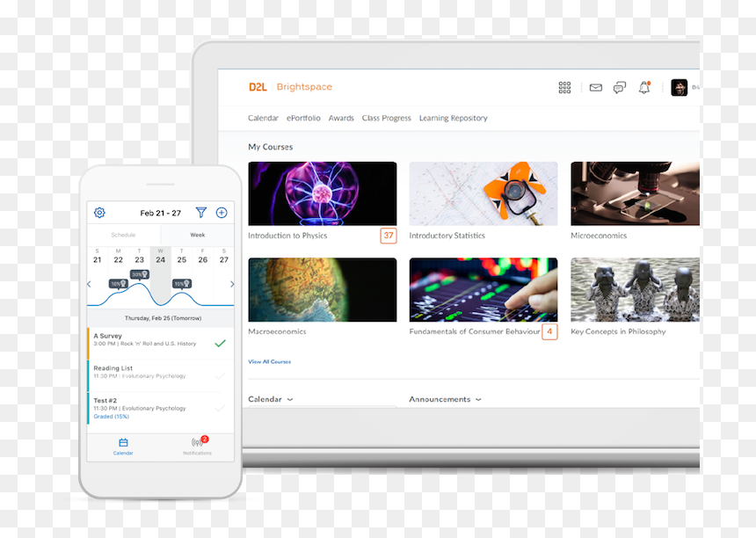The height and width of the screenshot is (538, 756).
Task: Open Awards in the navbar
Action: coord(341,118)
